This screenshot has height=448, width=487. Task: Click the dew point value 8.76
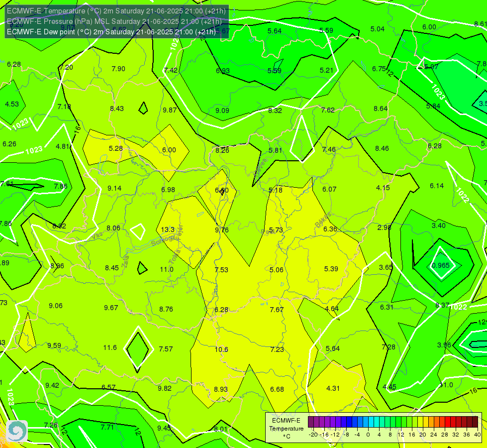pos(166,309)
